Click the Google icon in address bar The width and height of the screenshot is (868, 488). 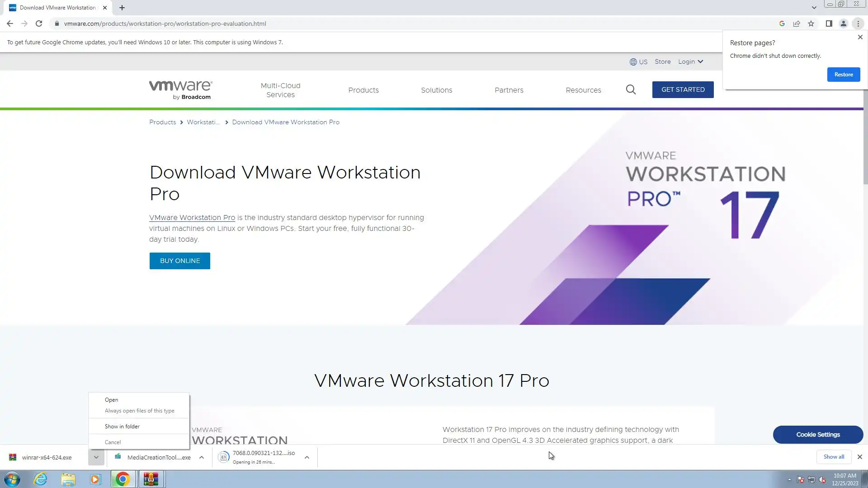click(782, 23)
